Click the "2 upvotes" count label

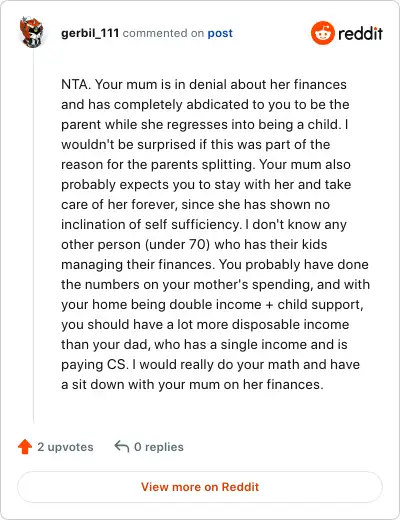[x=65, y=447]
